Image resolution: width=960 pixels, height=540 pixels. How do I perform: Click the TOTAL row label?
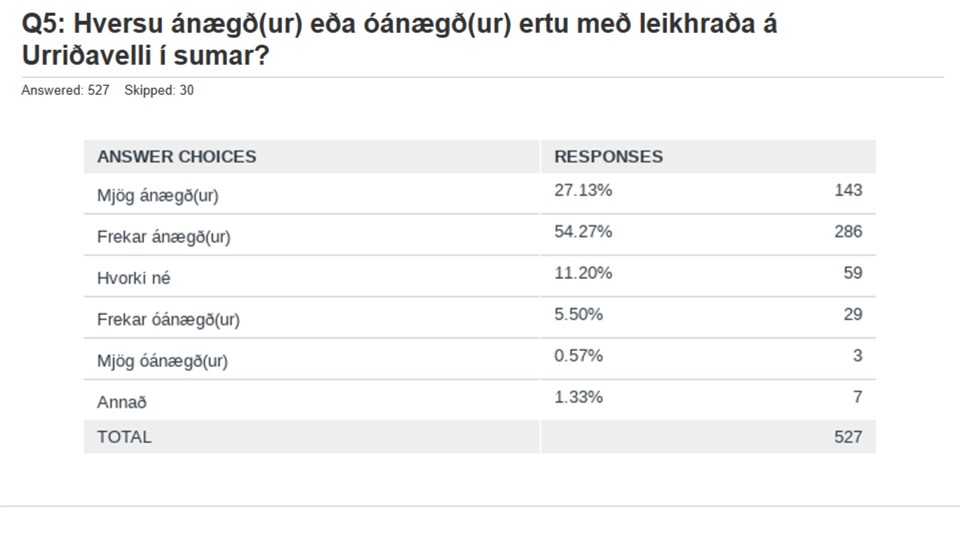[124, 437]
